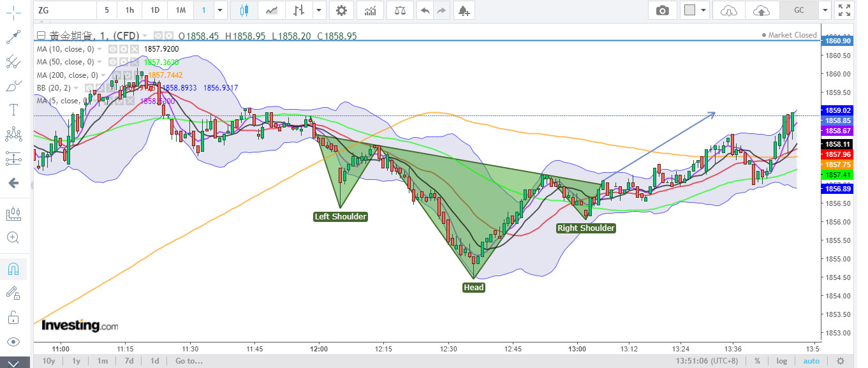Open chart properties gear in top toolbar
The height and width of the screenshot is (368, 868).
pos(342,10)
